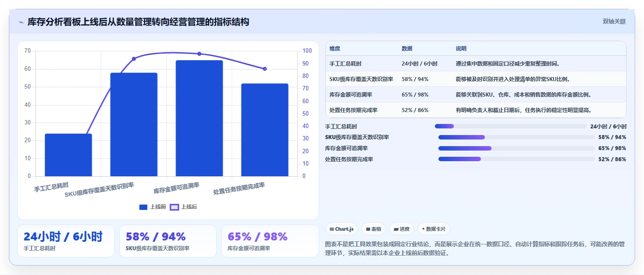Click the icon inside the Chart.js chip
The height and width of the screenshot is (275, 644).
pyautogui.click(x=332, y=229)
